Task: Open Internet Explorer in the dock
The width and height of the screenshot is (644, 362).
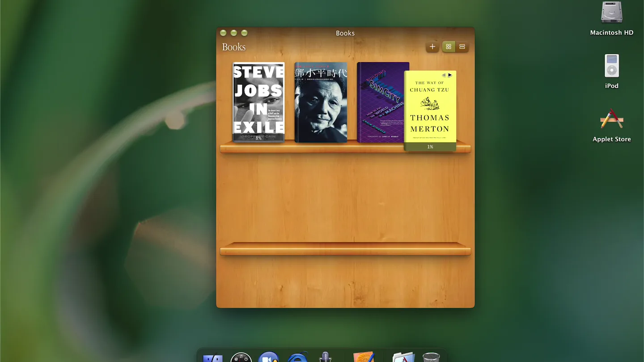Action: (297, 357)
